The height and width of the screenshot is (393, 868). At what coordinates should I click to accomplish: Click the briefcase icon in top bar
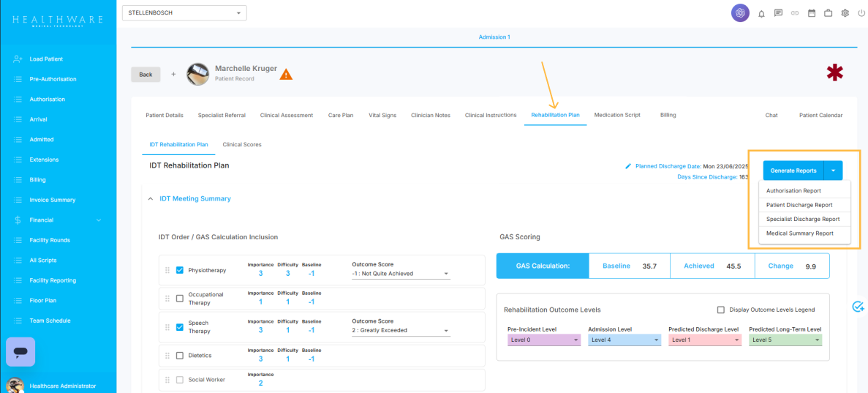click(829, 13)
